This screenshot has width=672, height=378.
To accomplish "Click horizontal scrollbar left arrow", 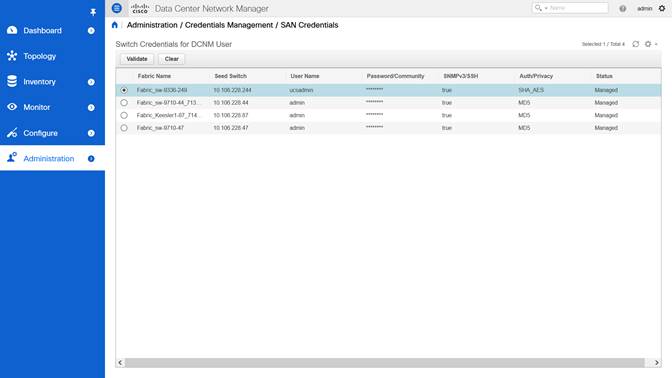I will 120,363.
